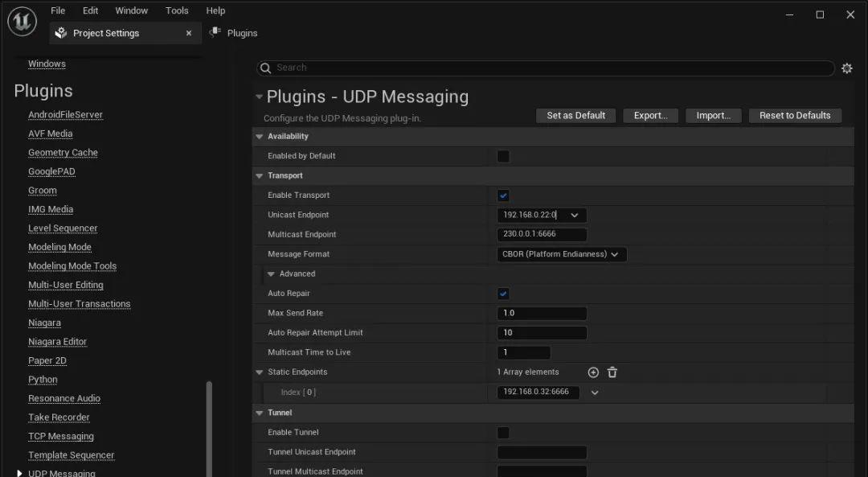Collapse the Static Endpoints array
The image size is (868, 477).
(x=259, y=372)
